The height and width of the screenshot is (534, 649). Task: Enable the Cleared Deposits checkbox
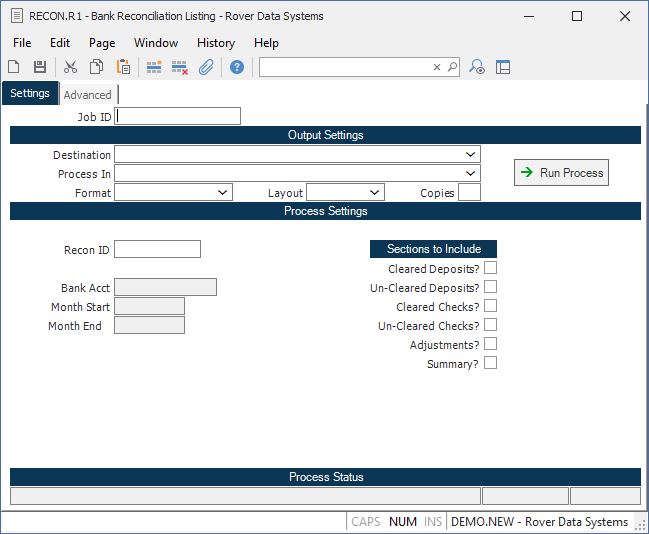(x=490, y=268)
